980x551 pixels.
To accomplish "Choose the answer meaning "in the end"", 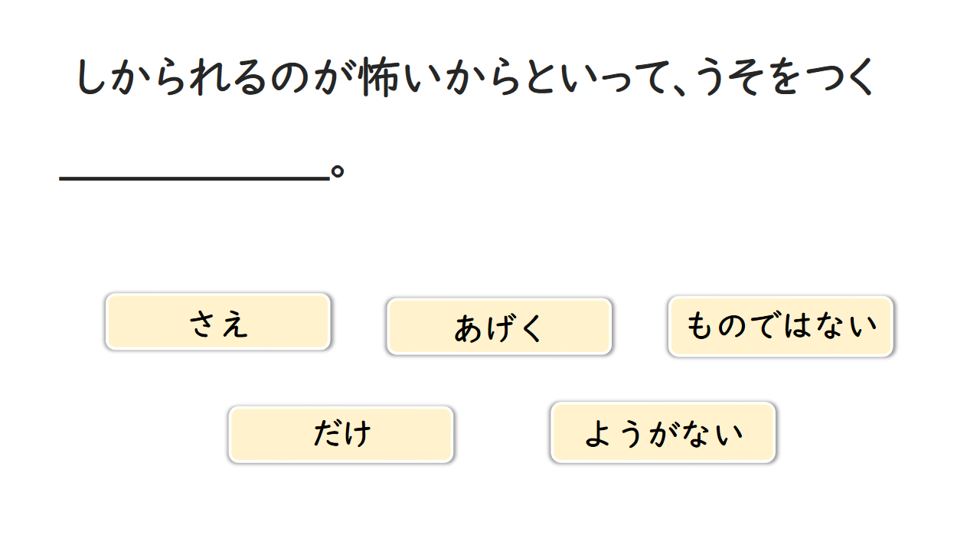I will (499, 327).
